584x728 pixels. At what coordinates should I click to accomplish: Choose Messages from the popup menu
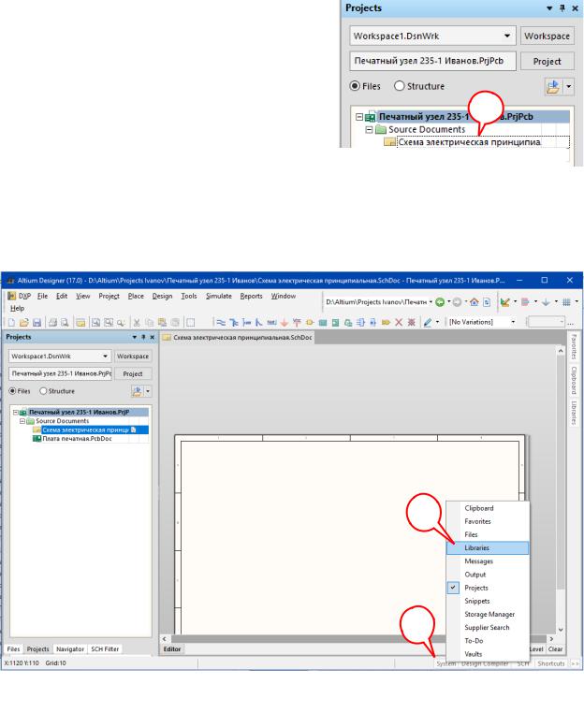click(487, 561)
